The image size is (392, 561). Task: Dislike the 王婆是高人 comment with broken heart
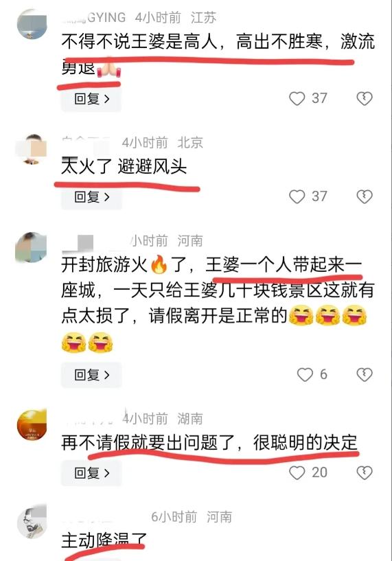point(365,98)
